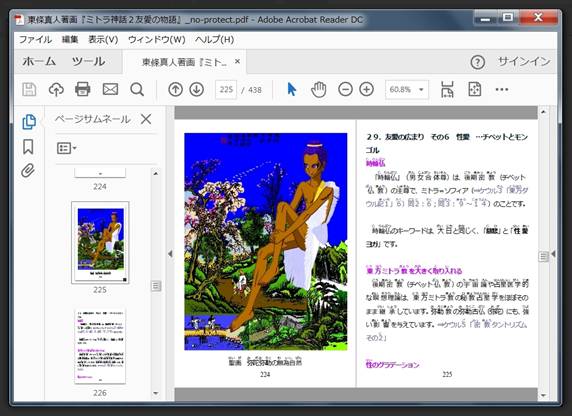Open the bookmarks panel icon
572x416 pixels.
pos(28,147)
